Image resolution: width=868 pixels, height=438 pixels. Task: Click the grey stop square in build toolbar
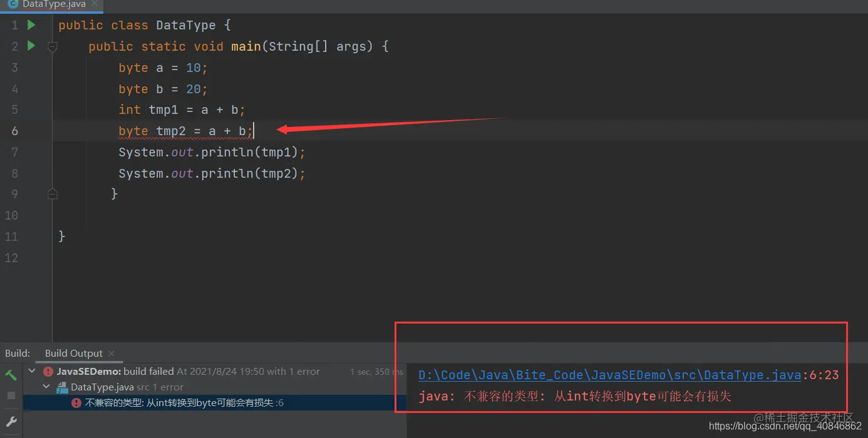point(11,395)
